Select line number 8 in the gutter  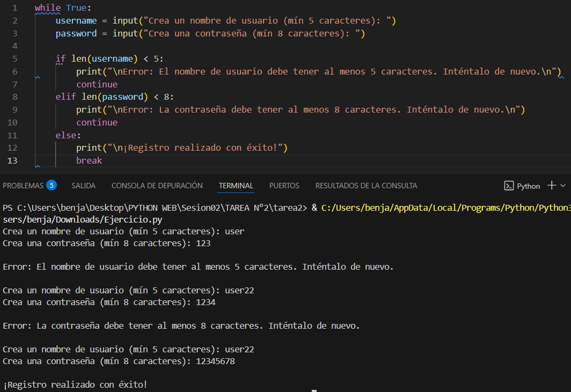[x=14, y=97]
